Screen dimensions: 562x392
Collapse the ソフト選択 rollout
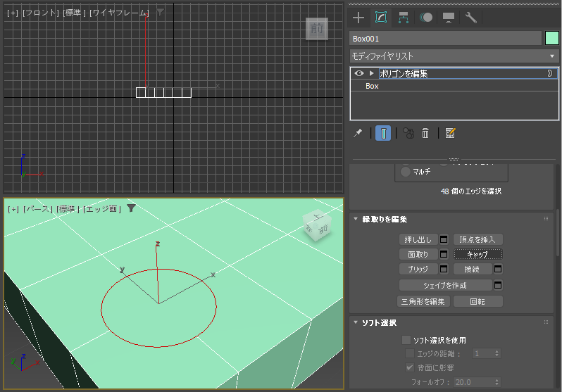click(356, 322)
